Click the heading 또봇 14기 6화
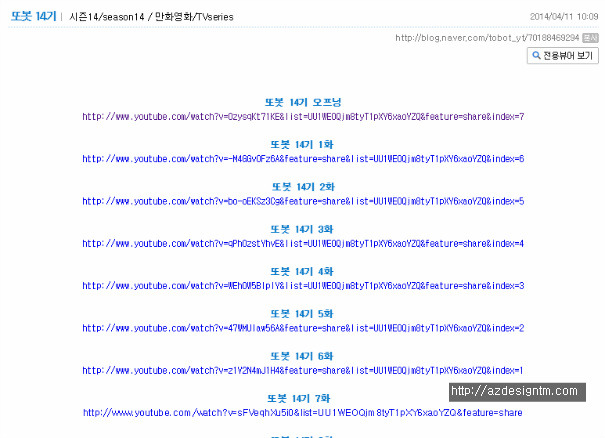This screenshot has width=605, height=438. click(302, 356)
